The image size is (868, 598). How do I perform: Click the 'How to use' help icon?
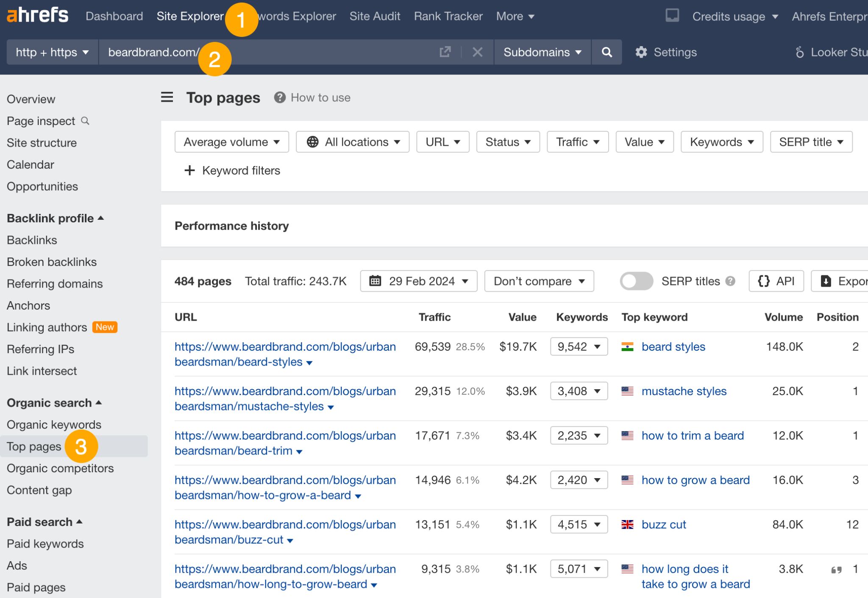[280, 97]
